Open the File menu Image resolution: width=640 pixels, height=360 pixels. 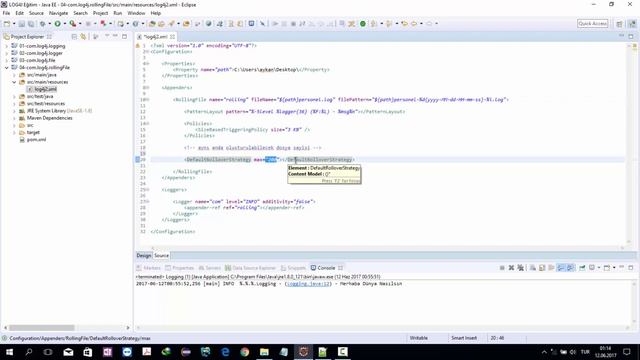[x=6, y=13]
